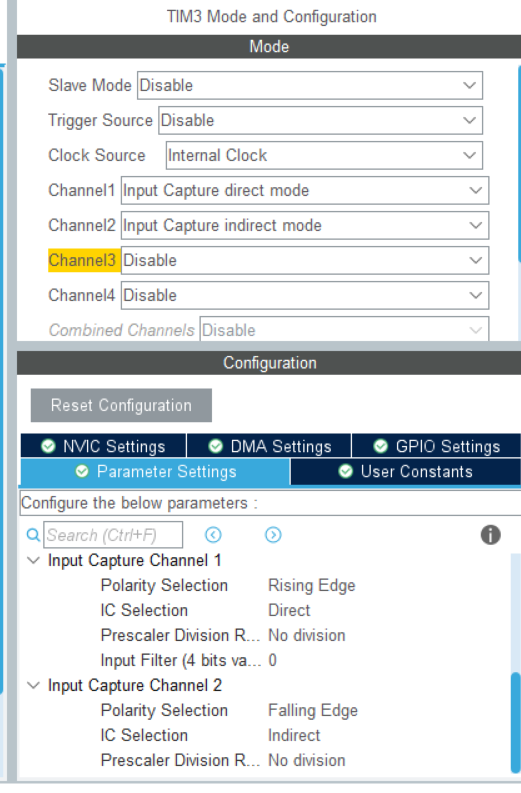Select the Falling Edge polarity value
This screenshot has height=793, width=521.
tap(313, 710)
